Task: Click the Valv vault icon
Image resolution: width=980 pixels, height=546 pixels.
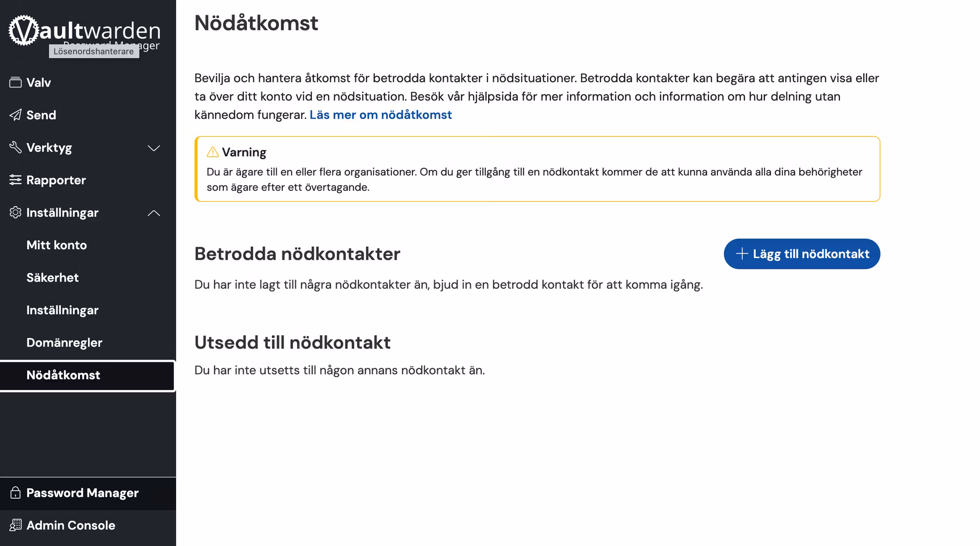Action: coord(15,82)
